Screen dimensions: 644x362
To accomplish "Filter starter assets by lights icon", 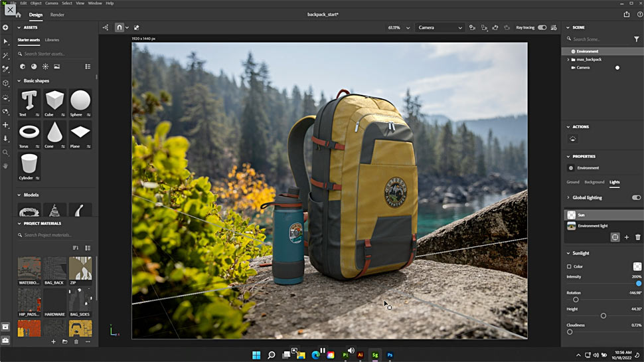I will 45,66.
